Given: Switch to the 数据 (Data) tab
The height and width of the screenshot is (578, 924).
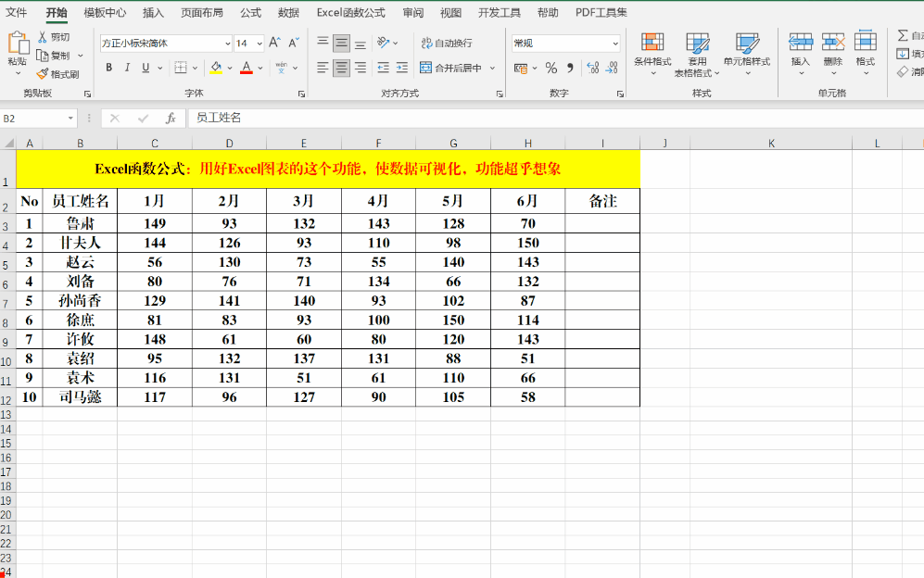Looking at the screenshot, I should [x=288, y=12].
